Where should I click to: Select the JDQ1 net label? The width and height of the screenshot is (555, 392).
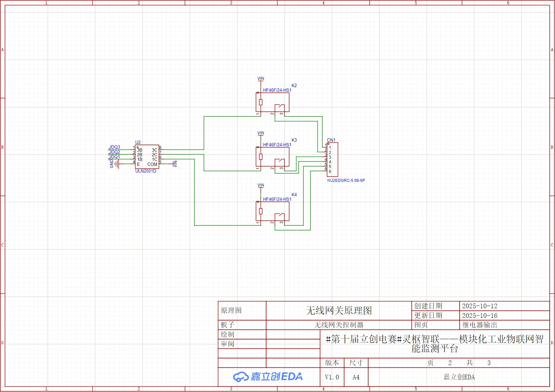[115, 157]
